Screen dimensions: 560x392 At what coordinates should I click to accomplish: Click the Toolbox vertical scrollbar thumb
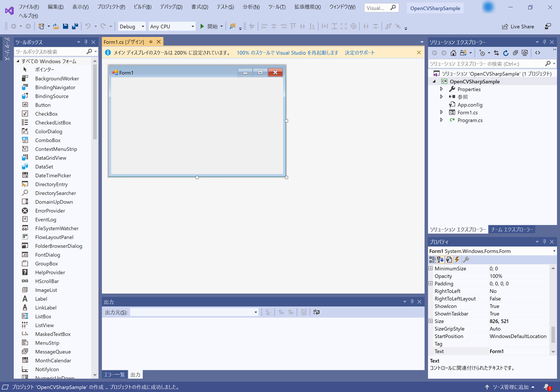coord(95,102)
